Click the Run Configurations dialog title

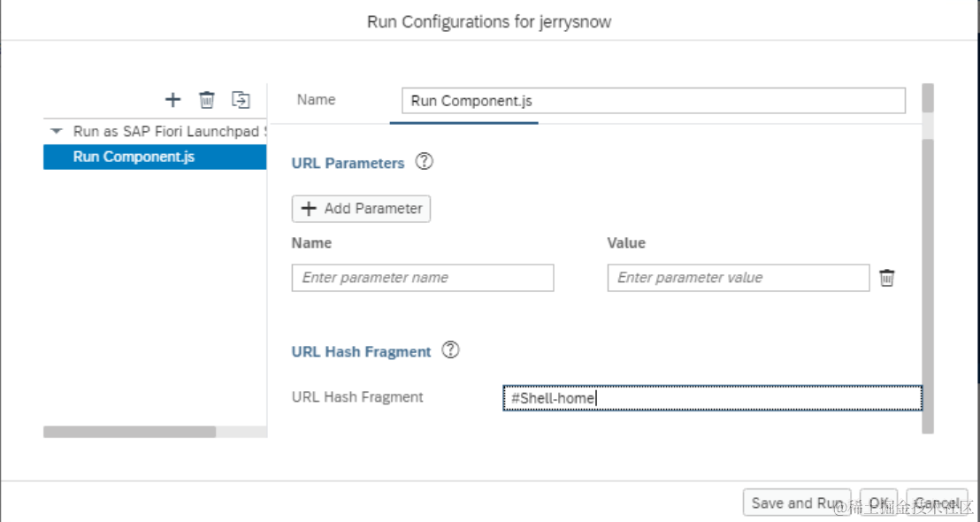pyautogui.click(x=489, y=21)
